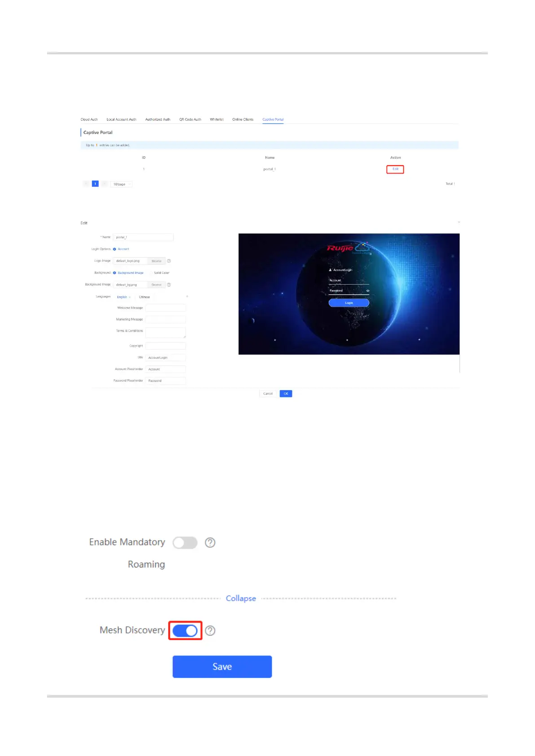
Task: Click the Action column header
Action: (x=395, y=158)
